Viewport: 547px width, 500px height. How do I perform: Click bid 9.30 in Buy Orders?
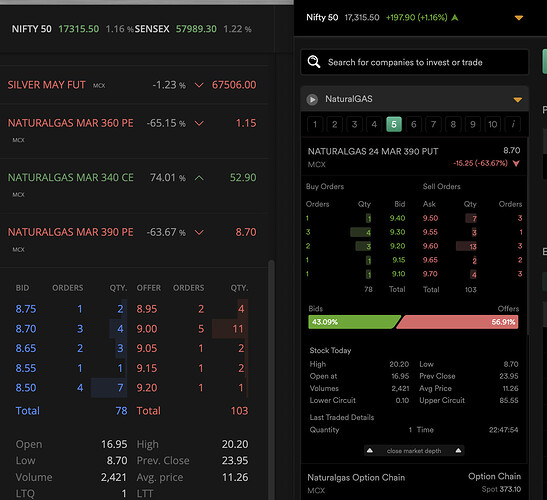(x=397, y=232)
